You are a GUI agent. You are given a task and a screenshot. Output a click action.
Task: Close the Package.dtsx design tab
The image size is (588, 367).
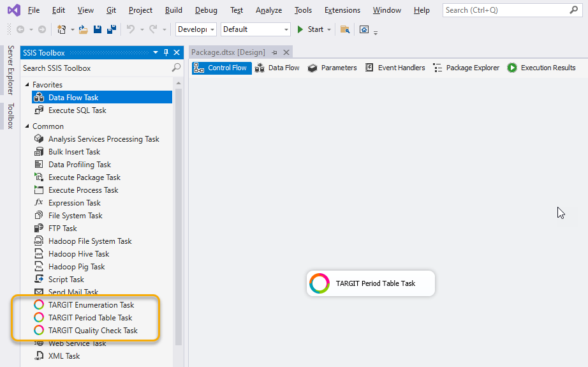click(x=286, y=52)
